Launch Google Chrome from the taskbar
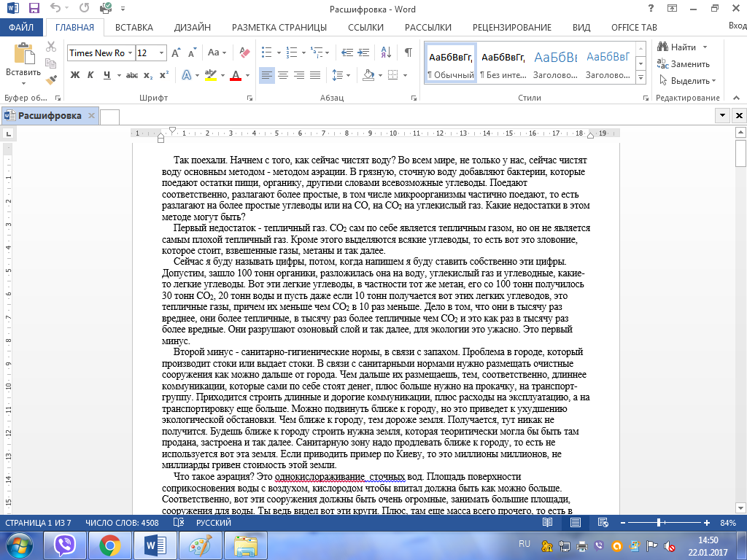The width and height of the screenshot is (747, 560). click(x=109, y=545)
